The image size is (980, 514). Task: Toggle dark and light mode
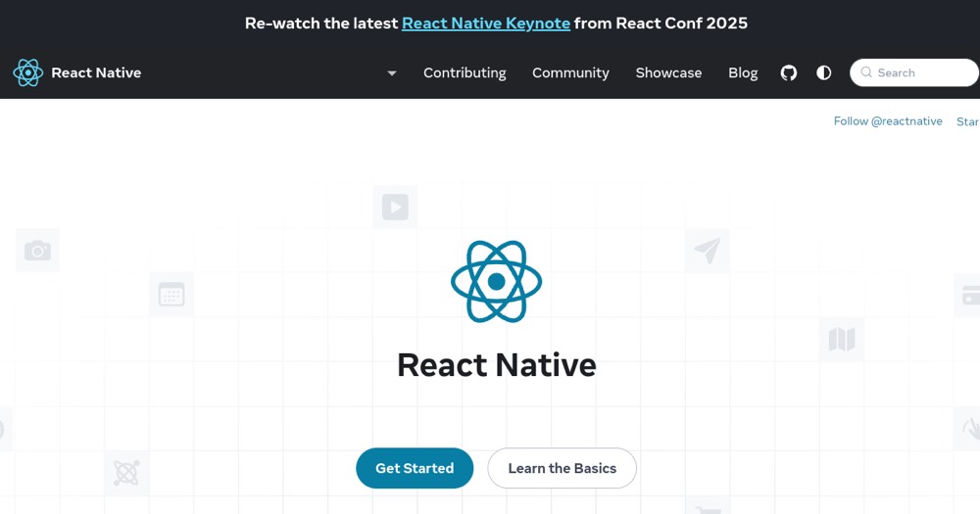[824, 73]
